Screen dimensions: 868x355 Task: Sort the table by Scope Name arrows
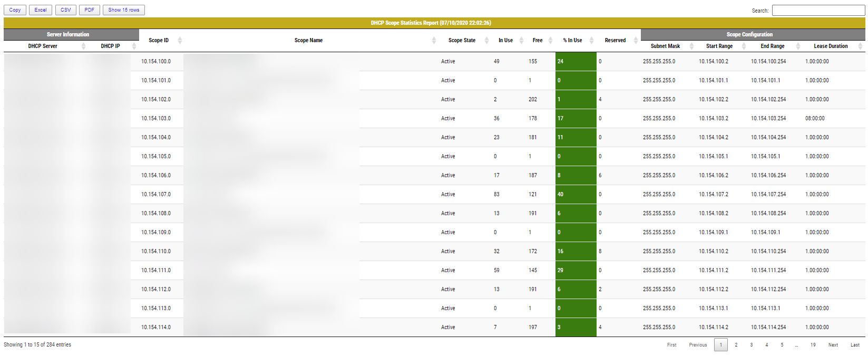434,41
